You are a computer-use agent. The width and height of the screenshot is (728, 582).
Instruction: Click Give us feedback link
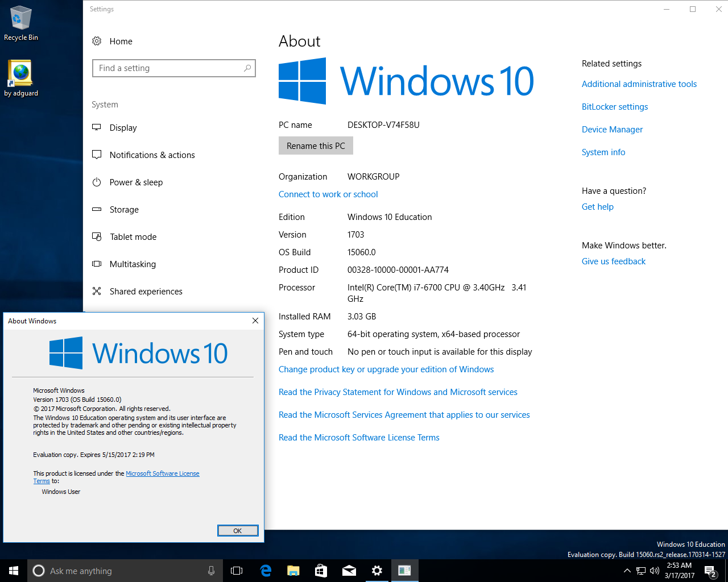(x=614, y=261)
